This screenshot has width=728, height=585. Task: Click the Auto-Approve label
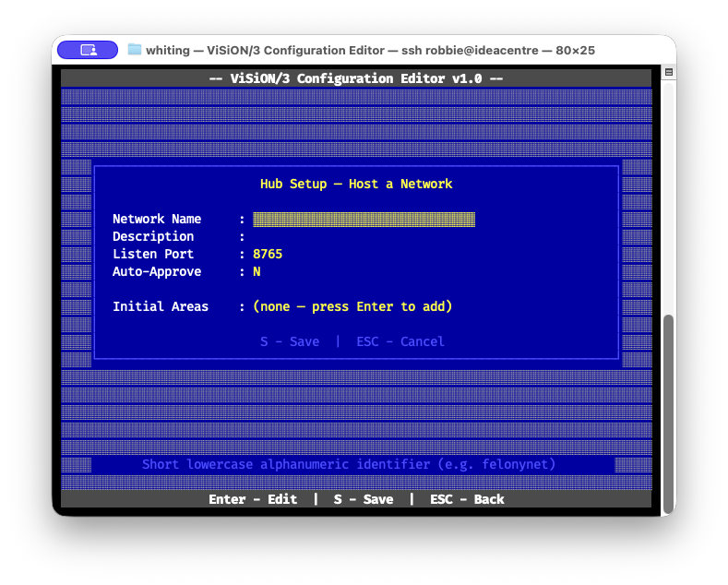tap(157, 271)
